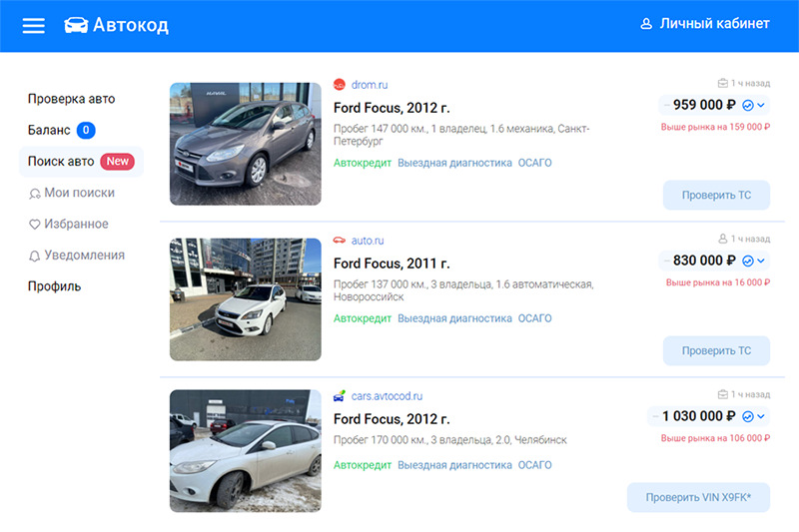Click the drom.ru source icon
The image size is (799, 532).
click(x=340, y=84)
